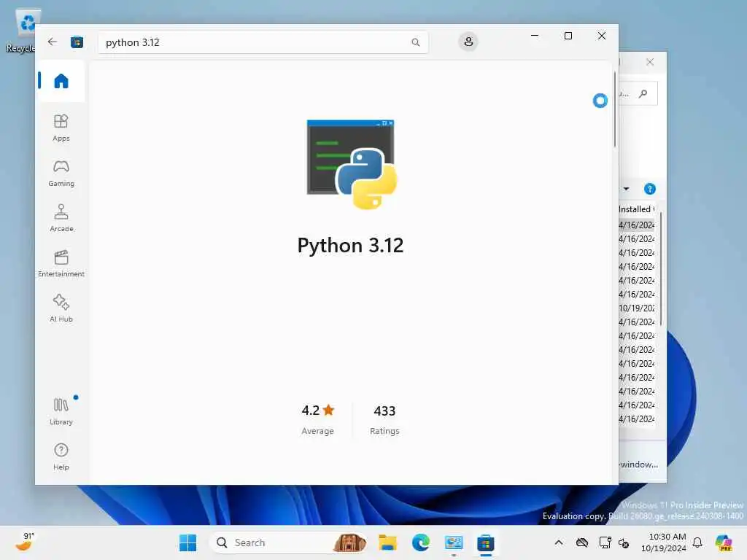Open the notification bell
747x560 pixels.
(697, 542)
